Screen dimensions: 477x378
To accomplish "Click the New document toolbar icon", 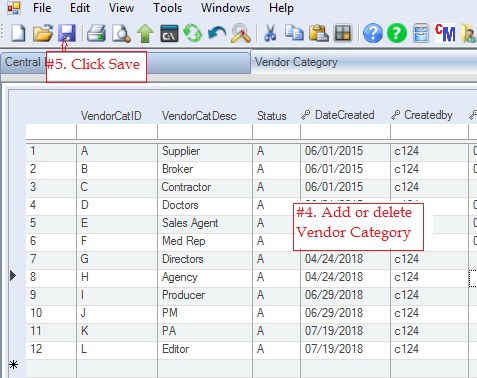I will pyautogui.click(x=18, y=33).
